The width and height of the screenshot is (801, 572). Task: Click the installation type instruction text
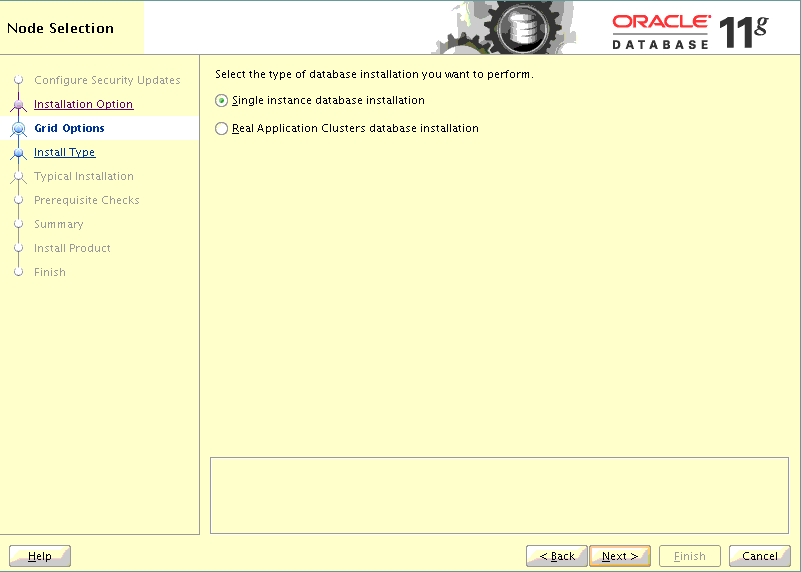tap(374, 74)
